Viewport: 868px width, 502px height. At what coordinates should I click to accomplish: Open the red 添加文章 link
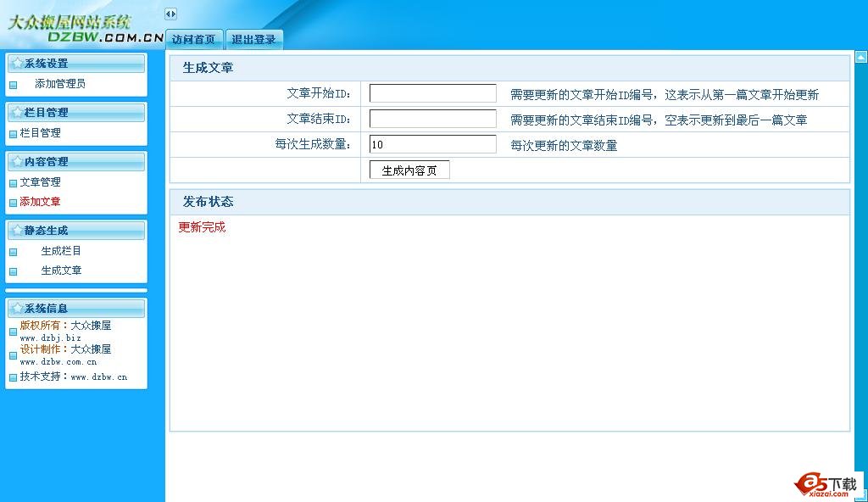coord(41,202)
